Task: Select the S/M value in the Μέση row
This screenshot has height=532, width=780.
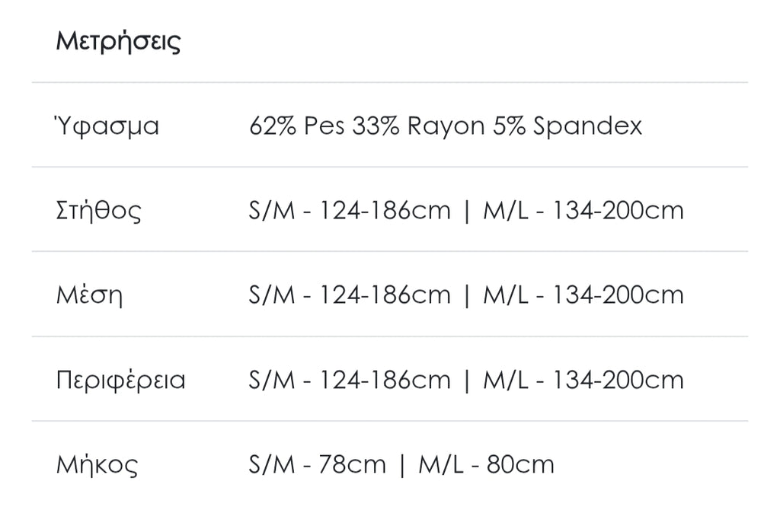Action: (350, 295)
